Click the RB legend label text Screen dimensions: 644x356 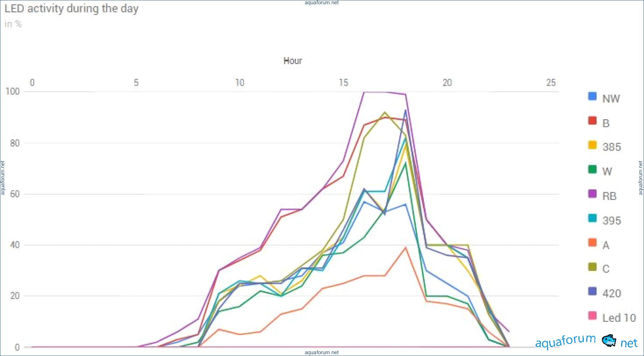609,196
